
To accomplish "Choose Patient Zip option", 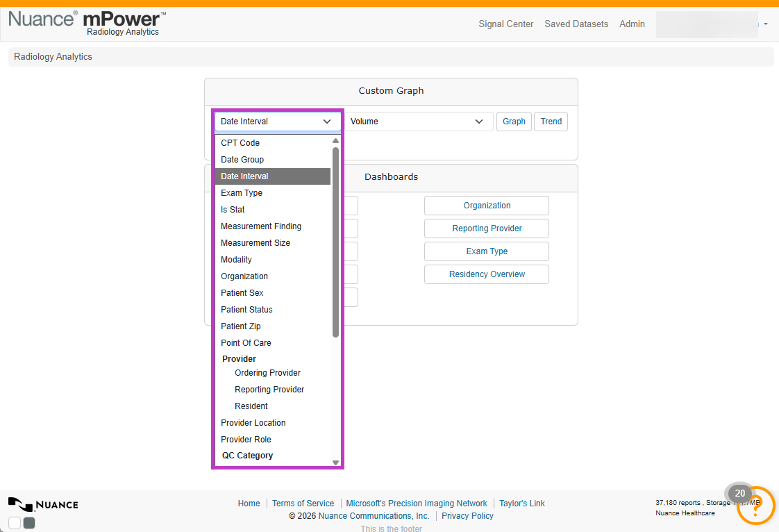I will click(273, 326).
